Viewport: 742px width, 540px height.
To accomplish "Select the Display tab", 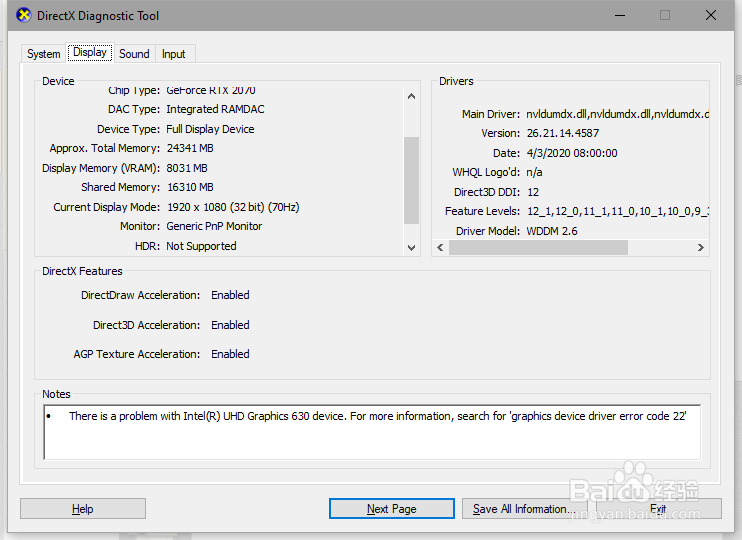I will coord(89,52).
